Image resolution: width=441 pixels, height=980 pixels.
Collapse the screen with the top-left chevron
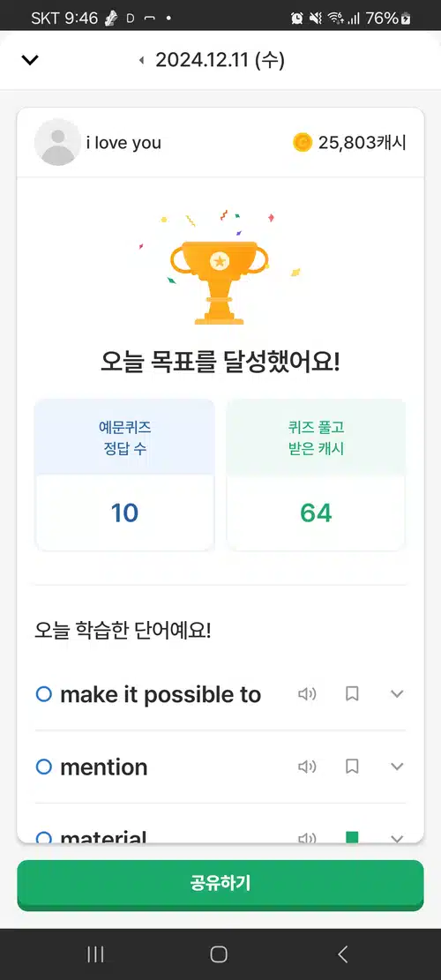pyautogui.click(x=30, y=60)
